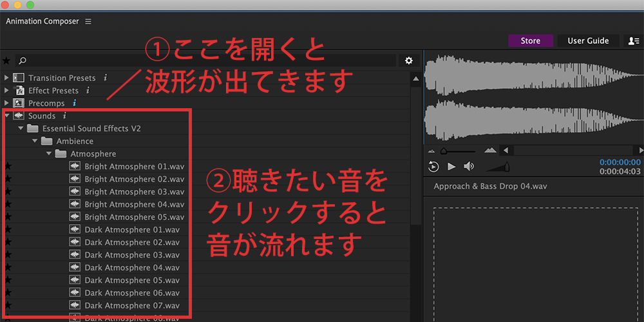
Task: Toggle loop playback button
Action: [433, 166]
